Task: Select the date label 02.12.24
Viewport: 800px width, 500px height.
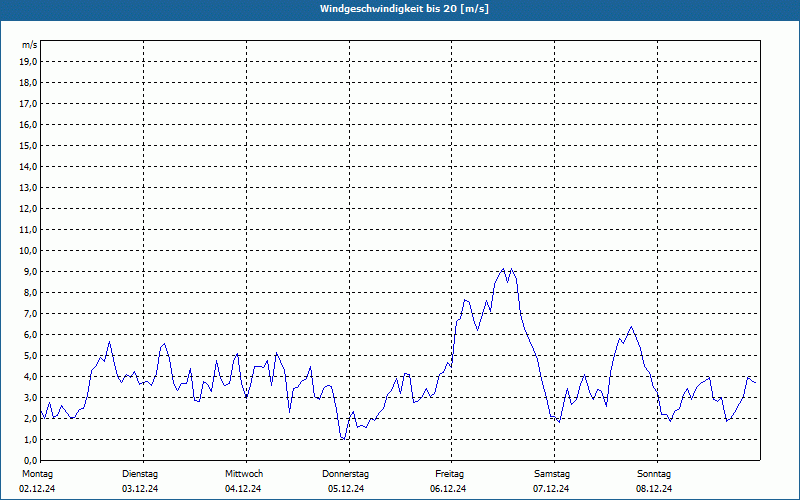Action: click(x=37, y=489)
